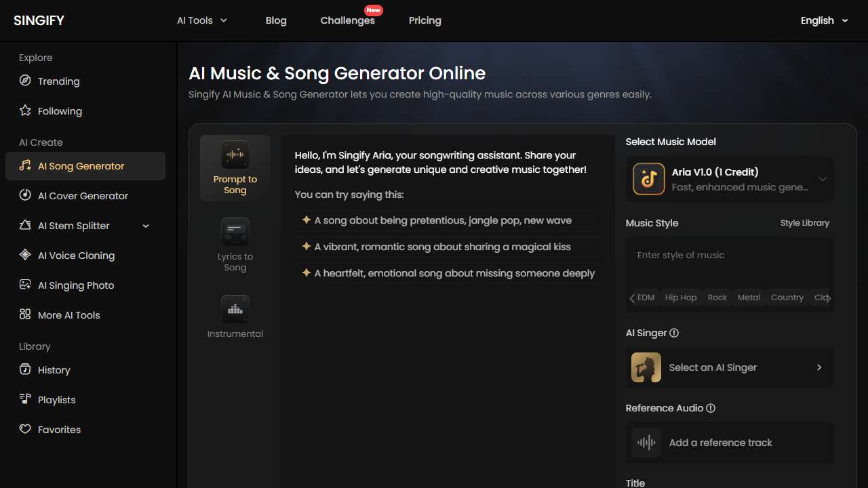Click the reference track waveform icon

[646, 443]
